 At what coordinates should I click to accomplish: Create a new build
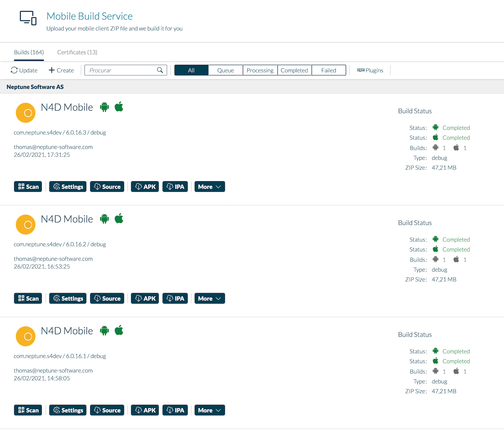[61, 70]
